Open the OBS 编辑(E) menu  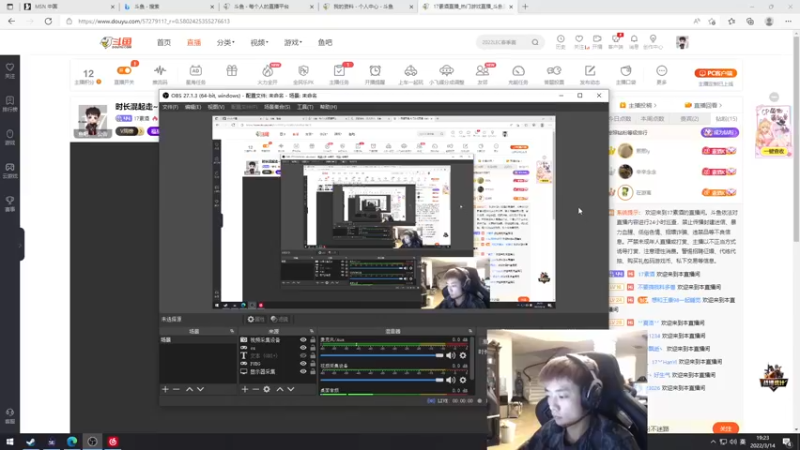click(193, 107)
